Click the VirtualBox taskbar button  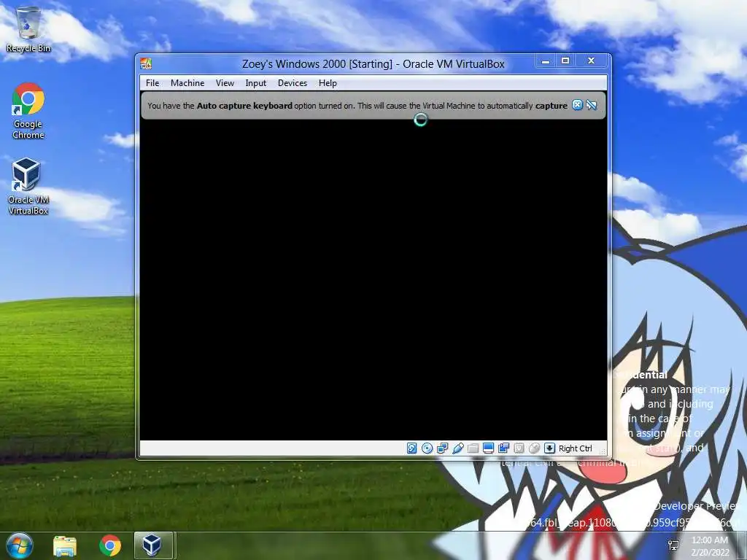click(x=152, y=545)
